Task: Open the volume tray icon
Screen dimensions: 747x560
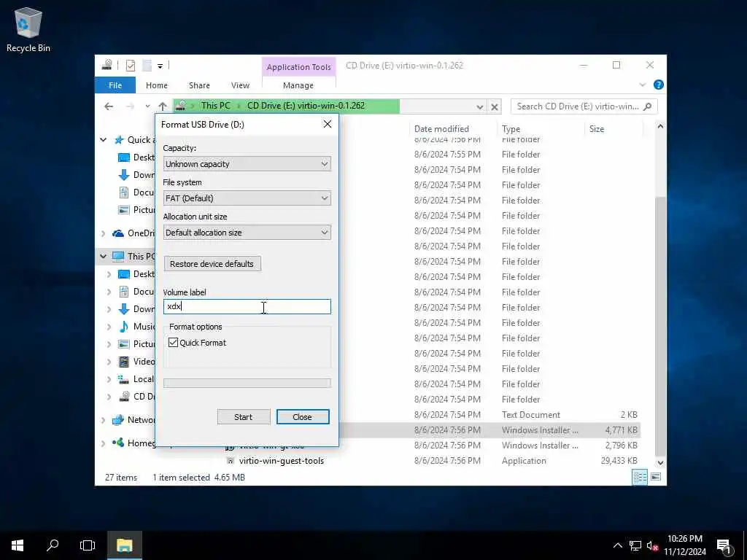Action: [x=652, y=545]
